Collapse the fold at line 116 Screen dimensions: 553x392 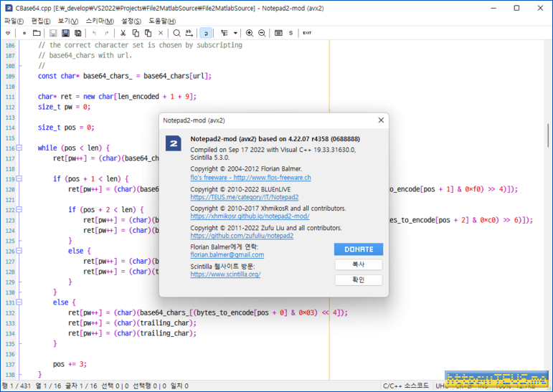19,148
